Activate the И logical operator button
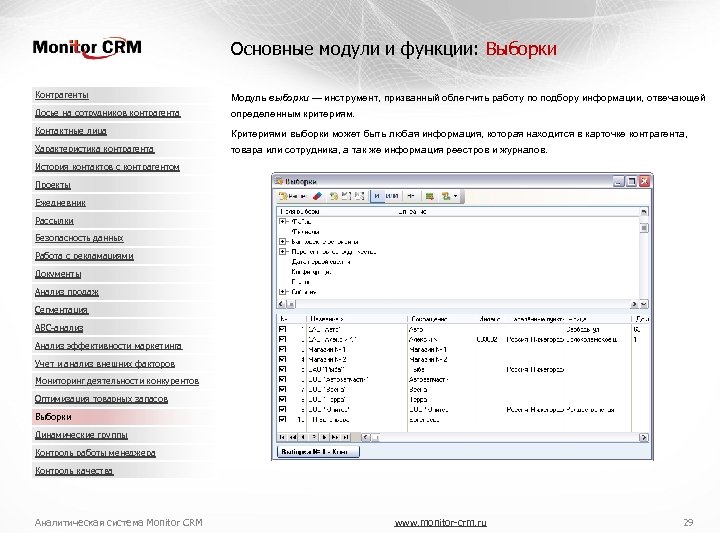The height and width of the screenshot is (540, 720). pyautogui.click(x=377, y=196)
